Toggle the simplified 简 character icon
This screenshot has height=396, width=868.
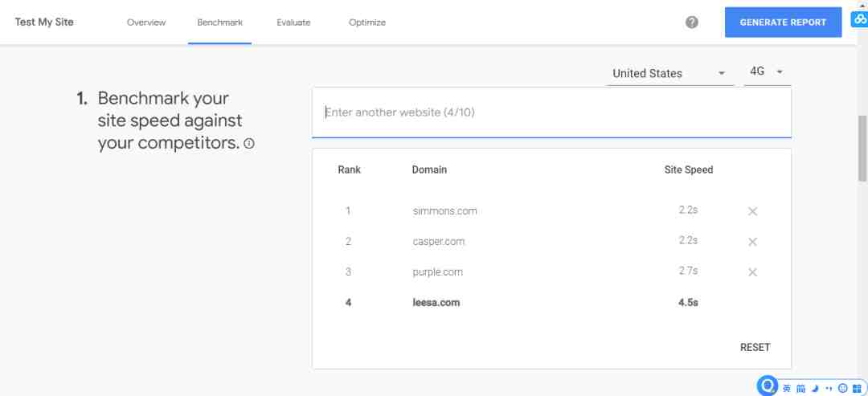pos(801,388)
